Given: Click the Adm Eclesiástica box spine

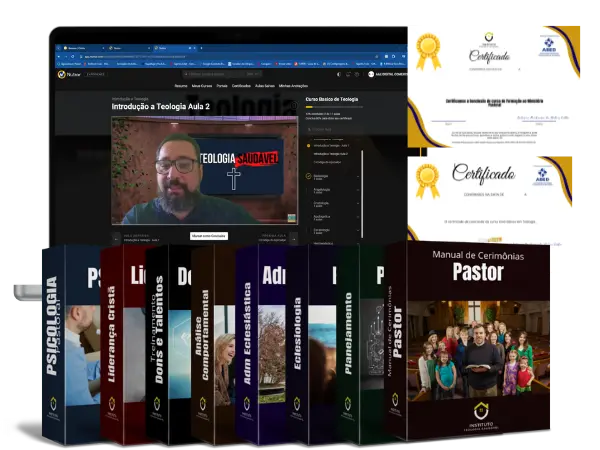Looking at the screenshot, I should coord(247,346).
